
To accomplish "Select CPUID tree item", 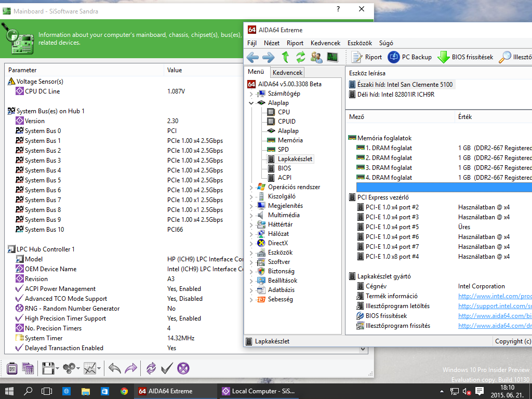I will coord(286,122).
